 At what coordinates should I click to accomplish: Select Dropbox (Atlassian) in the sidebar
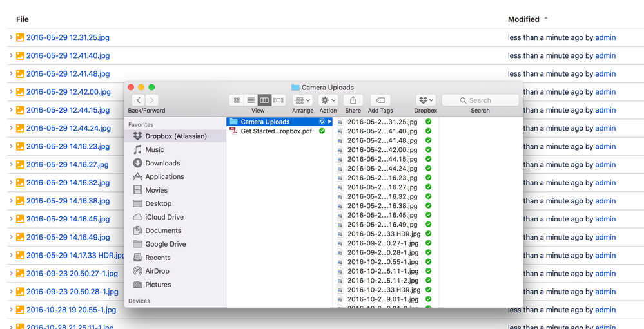click(x=175, y=136)
